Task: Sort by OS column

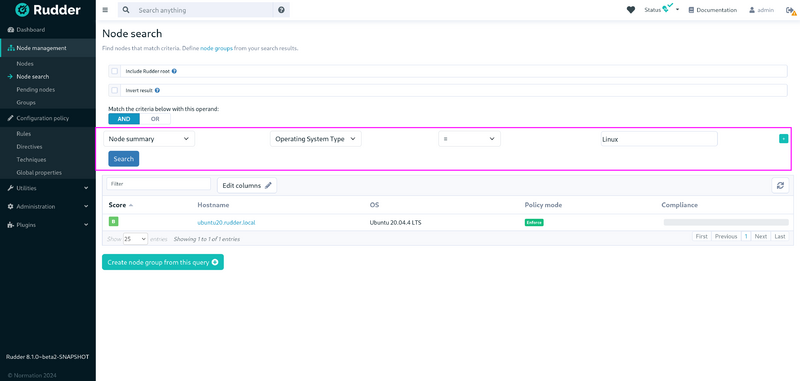Action: pos(374,205)
